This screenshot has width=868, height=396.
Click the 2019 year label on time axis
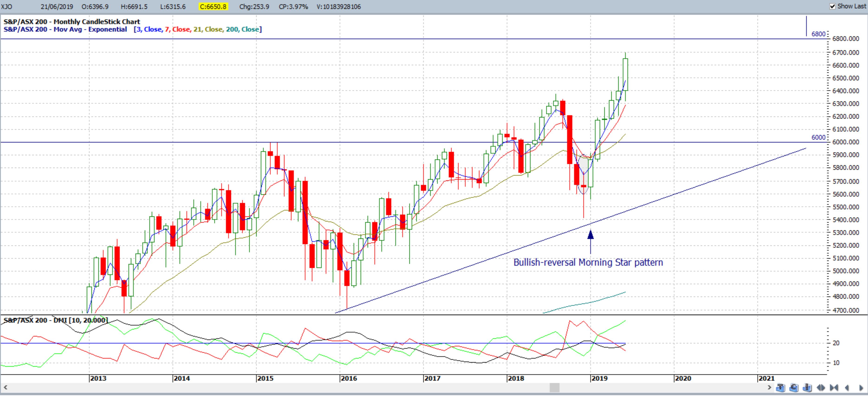tap(599, 378)
